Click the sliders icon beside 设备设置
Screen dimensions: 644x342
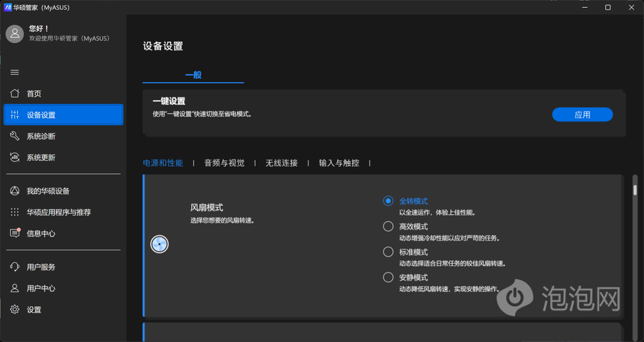(x=15, y=114)
